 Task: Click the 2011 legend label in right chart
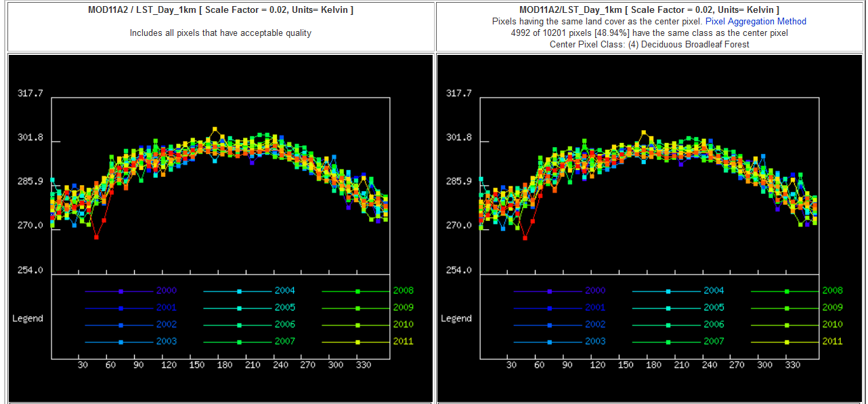pyautogui.click(x=832, y=342)
